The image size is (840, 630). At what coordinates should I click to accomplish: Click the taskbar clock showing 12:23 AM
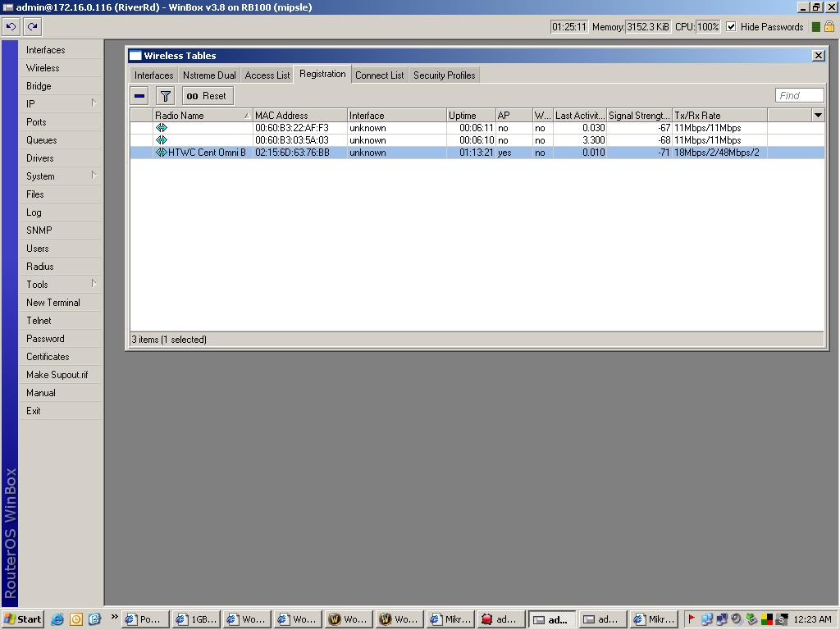coord(812,619)
